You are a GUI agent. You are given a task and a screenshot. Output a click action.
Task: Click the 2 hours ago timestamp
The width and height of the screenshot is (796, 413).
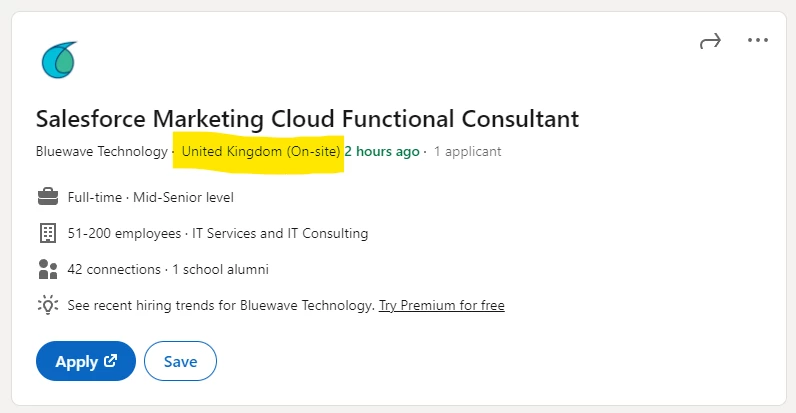(382, 151)
